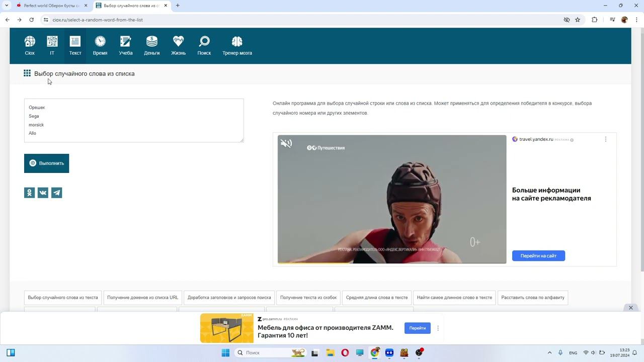Launch Opera from the taskbar
The image size is (644, 362).
coord(345,353)
